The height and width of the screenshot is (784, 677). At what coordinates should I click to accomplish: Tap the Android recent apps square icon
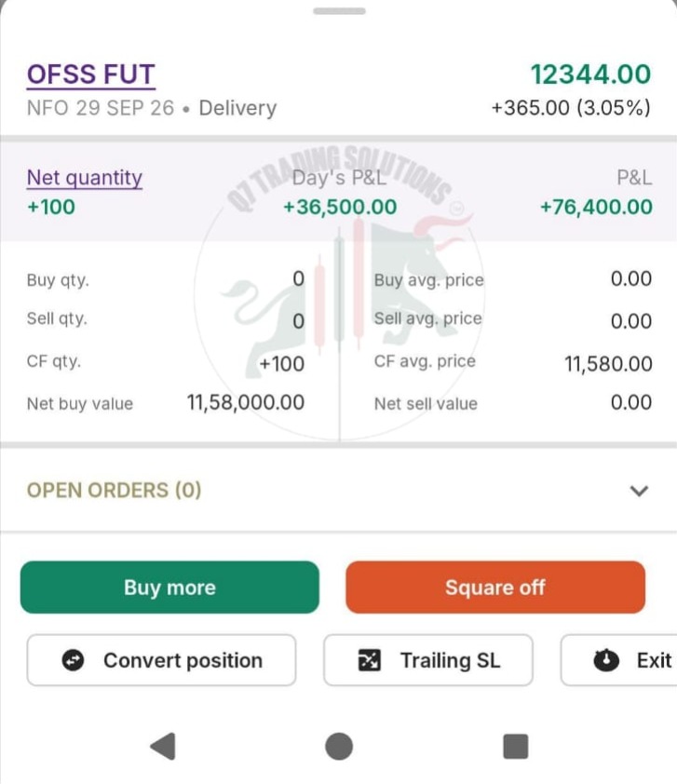[516, 747]
